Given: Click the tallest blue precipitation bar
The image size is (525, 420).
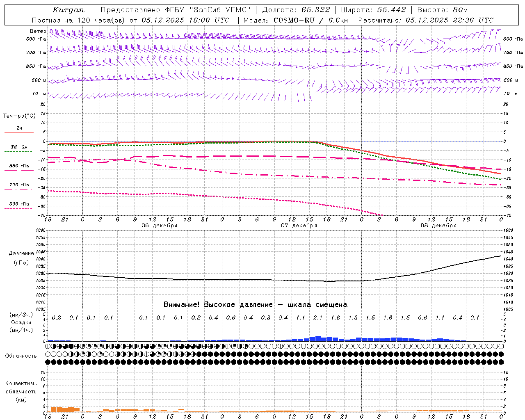Looking at the screenshot, I should coord(318,339).
